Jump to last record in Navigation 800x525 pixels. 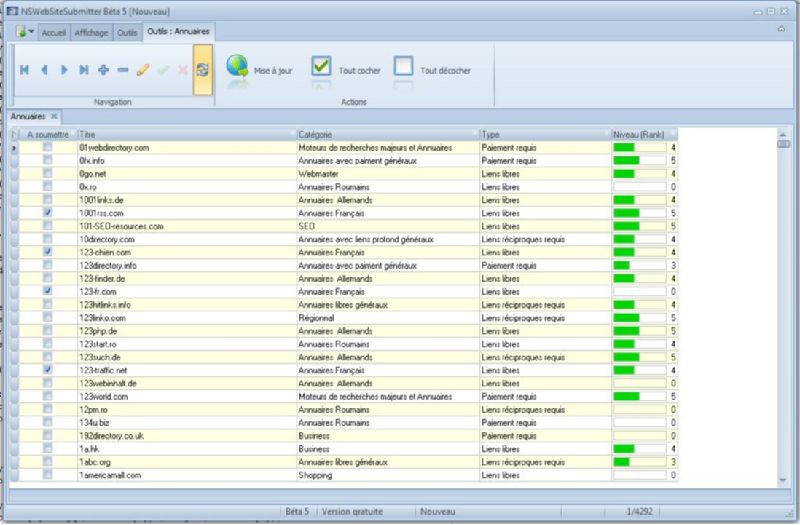point(84,70)
